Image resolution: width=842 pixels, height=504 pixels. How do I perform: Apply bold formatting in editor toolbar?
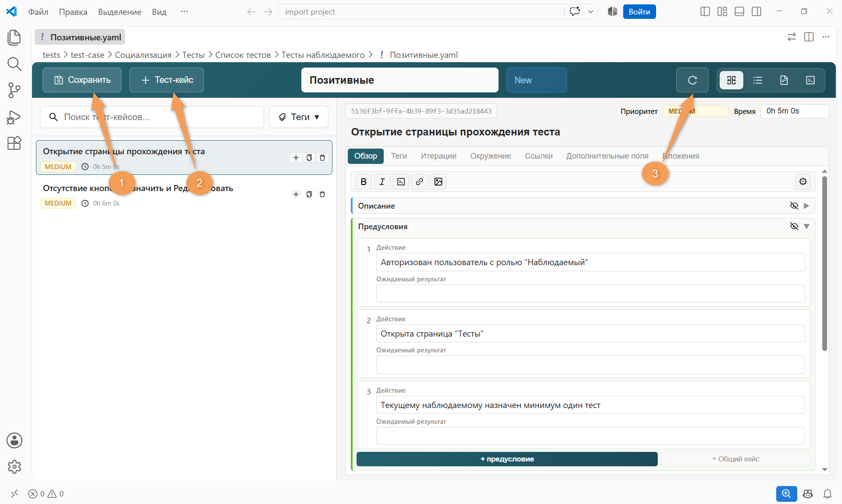(x=364, y=182)
